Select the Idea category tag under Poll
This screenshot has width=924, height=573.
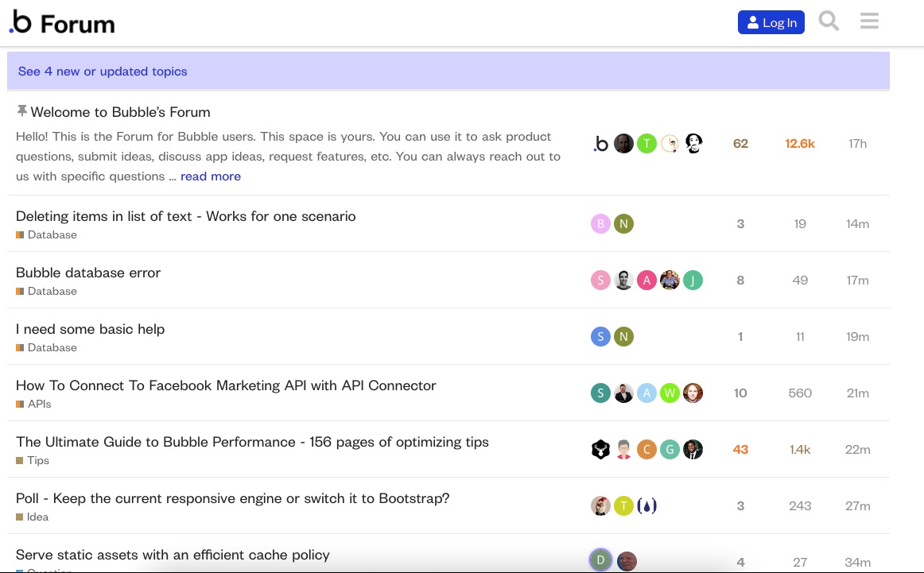(37, 517)
